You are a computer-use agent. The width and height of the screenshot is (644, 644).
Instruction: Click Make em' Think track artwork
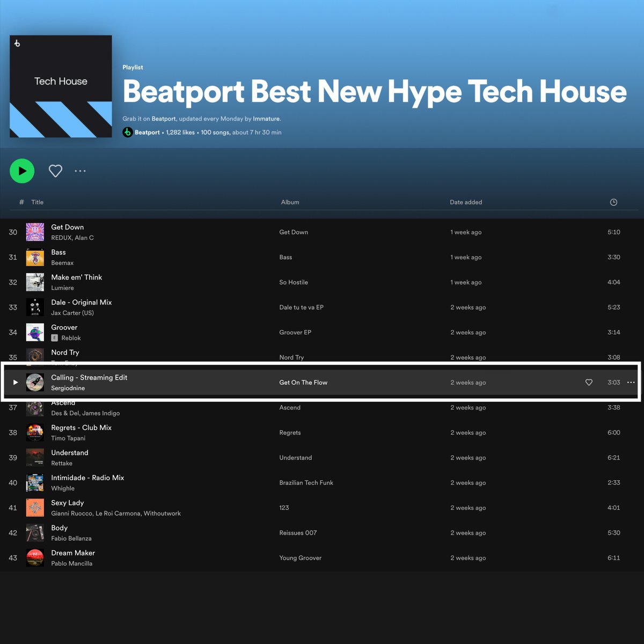pos(35,282)
